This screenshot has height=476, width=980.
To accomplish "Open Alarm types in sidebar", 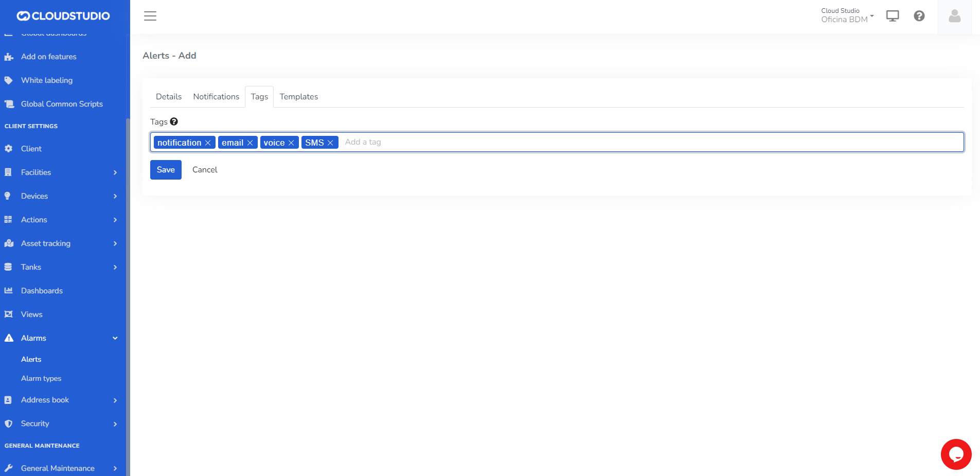I will coord(41,378).
